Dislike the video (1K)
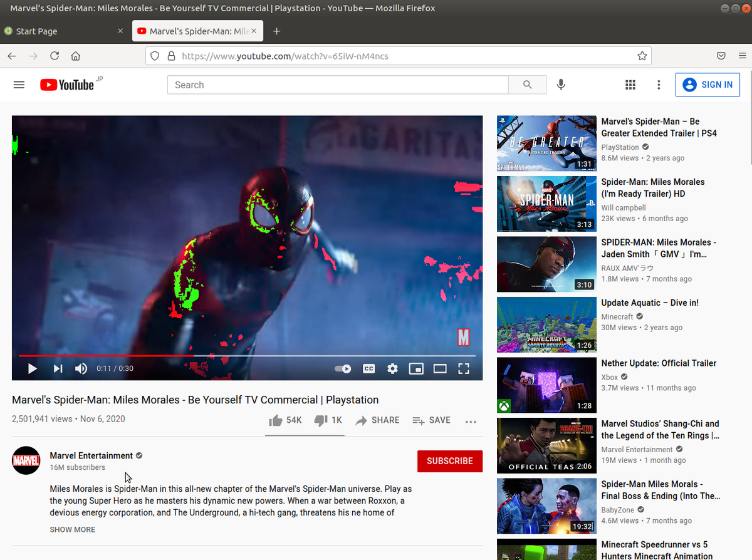The width and height of the screenshot is (752, 560). click(x=328, y=420)
